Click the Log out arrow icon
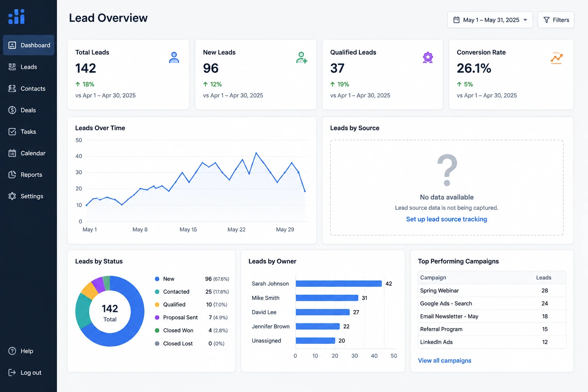Image resolution: width=588 pixels, height=392 pixels. click(12, 372)
